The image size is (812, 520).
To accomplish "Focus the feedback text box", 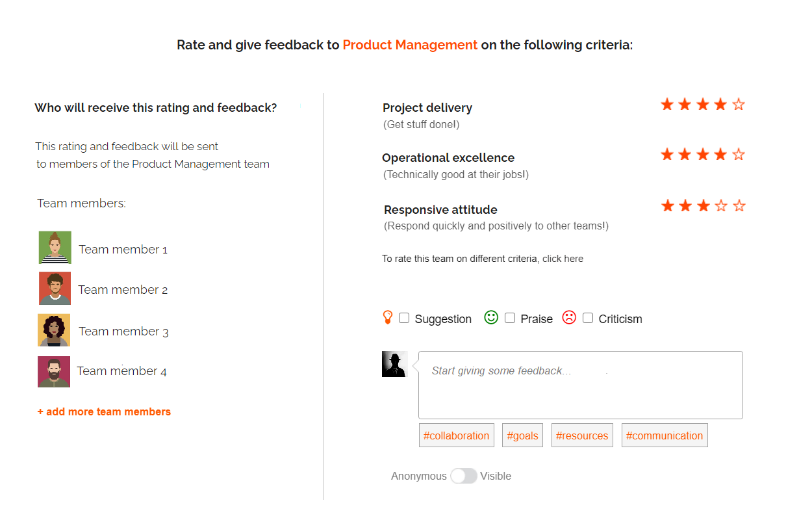I will point(581,385).
